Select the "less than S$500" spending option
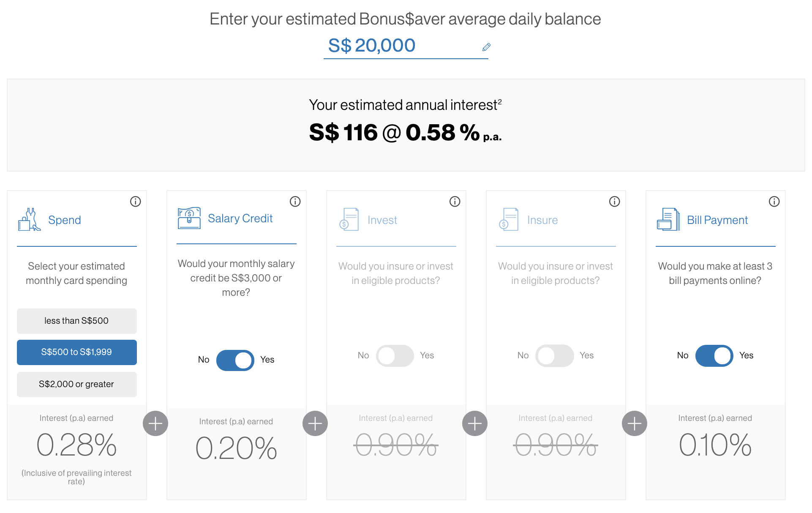Image resolution: width=812 pixels, height=513 pixels. 76,321
